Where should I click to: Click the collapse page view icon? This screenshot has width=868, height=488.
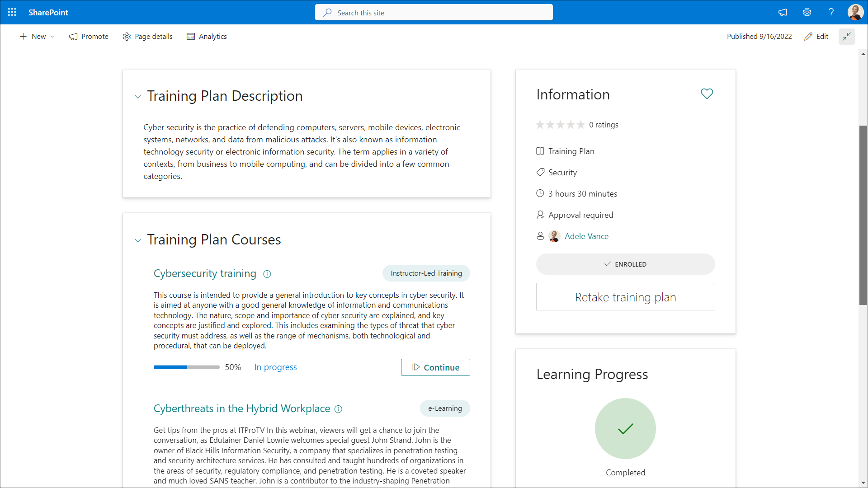847,37
